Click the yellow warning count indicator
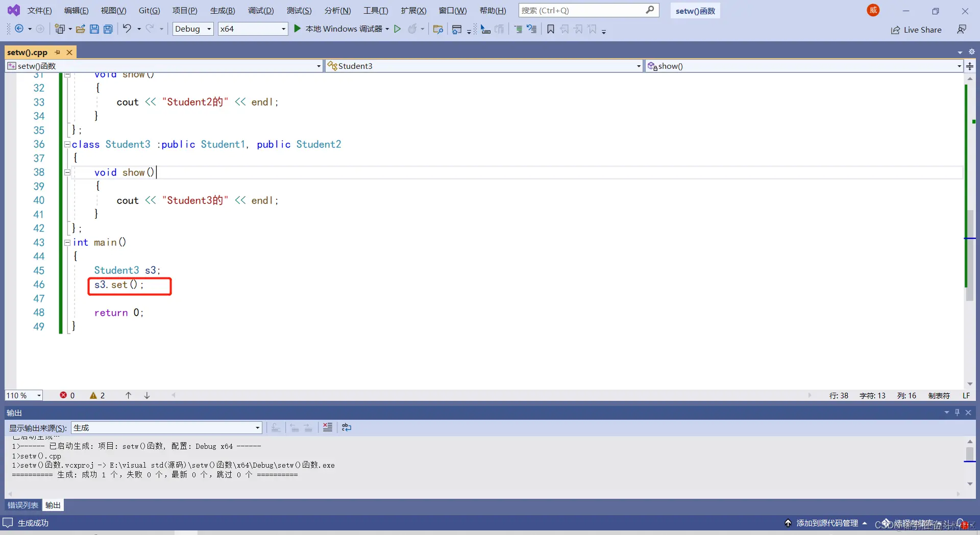This screenshot has width=980, height=535. 97,395
